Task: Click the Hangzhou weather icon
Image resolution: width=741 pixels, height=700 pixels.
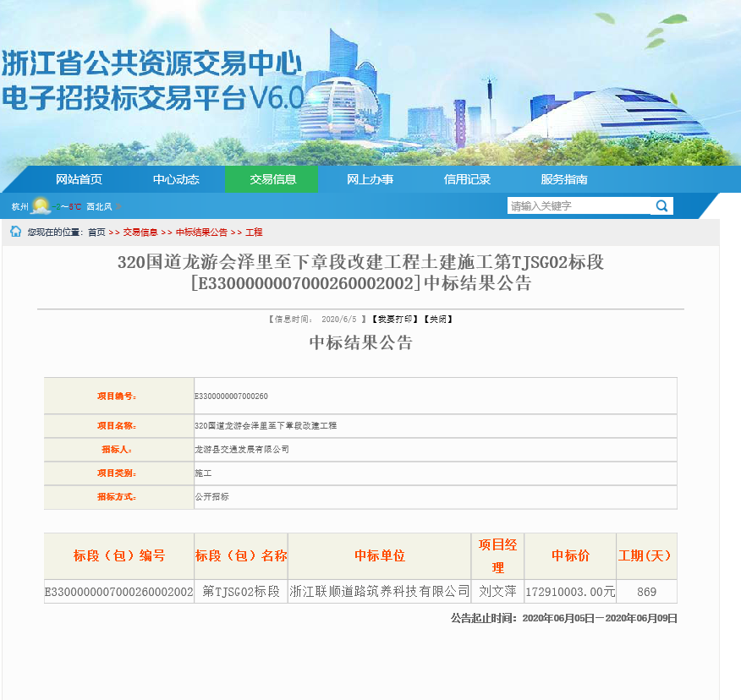Action: pyautogui.click(x=41, y=205)
